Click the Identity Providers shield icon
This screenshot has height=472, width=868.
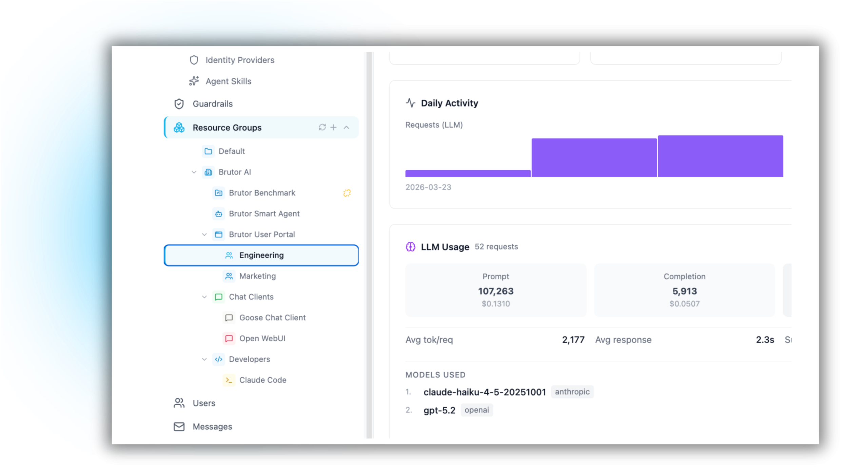click(x=193, y=60)
